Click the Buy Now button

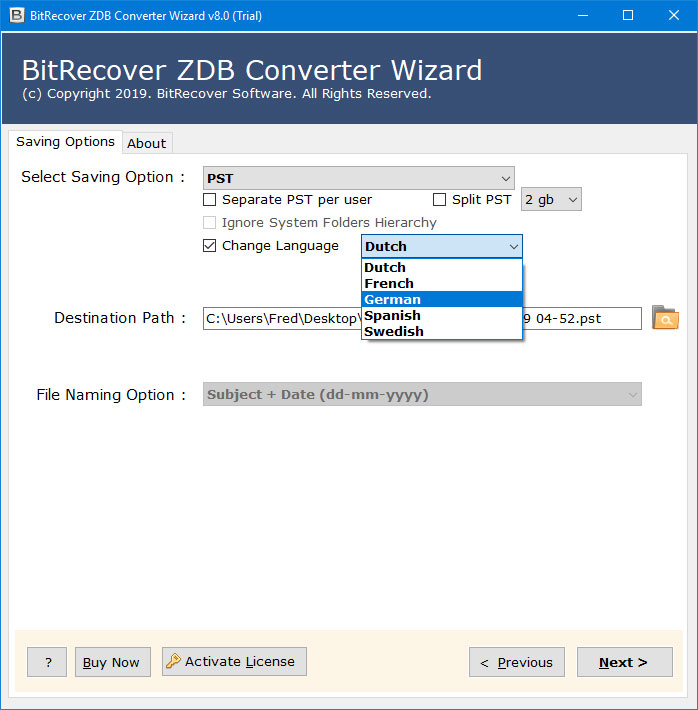tap(112, 662)
